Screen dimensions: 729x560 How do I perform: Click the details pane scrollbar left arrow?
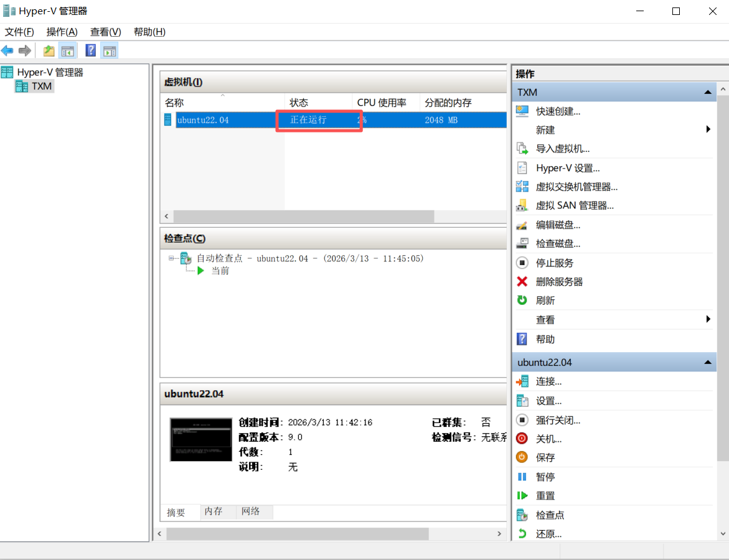coord(159,534)
